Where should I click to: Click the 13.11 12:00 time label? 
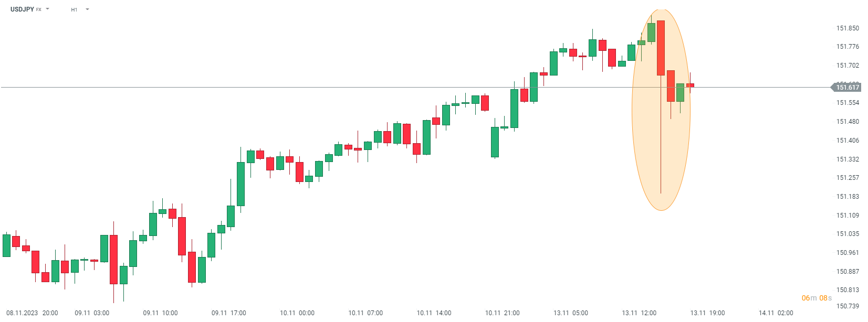pos(639,313)
